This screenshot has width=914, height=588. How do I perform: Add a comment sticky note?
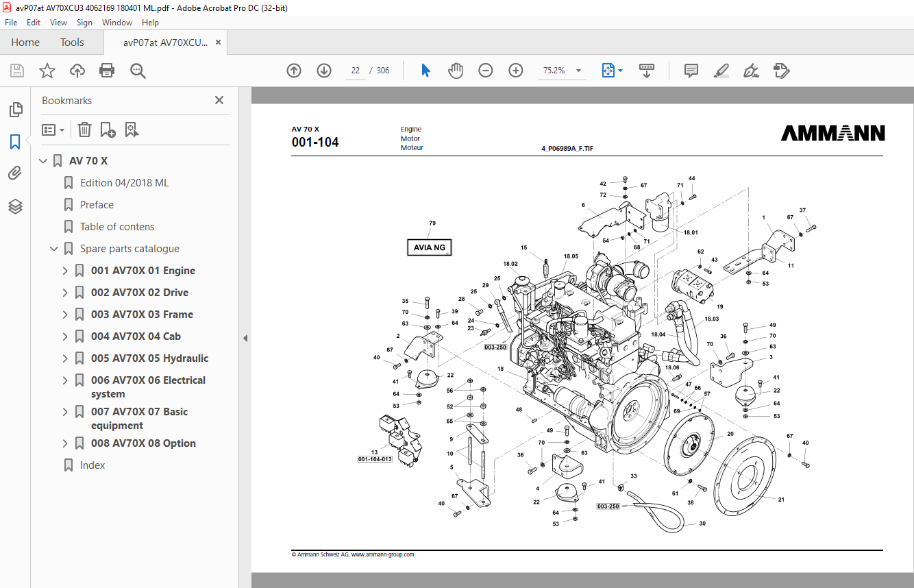(x=691, y=71)
